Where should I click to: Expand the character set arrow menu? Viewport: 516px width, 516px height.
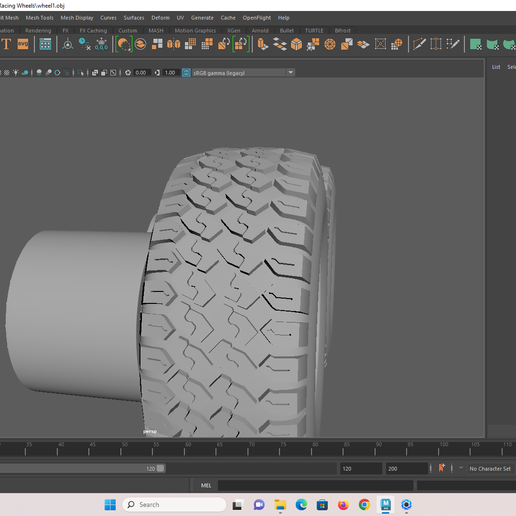pyautogui.click(x=461, y=468)
